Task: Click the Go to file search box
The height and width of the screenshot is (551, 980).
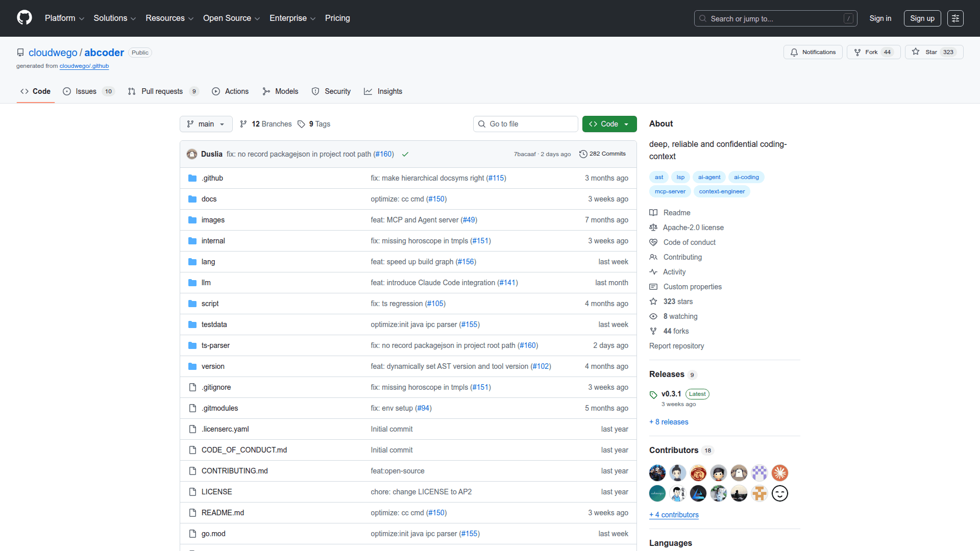Action: click(x=525, y=124)
